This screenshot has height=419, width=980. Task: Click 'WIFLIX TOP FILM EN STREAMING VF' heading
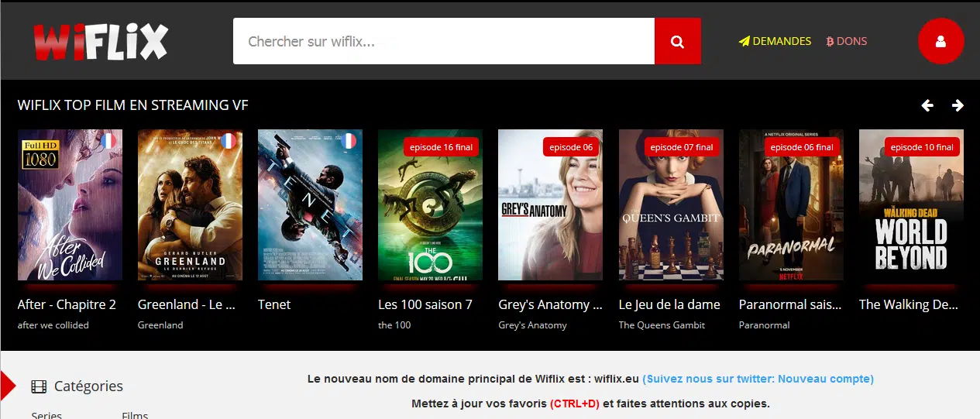coord(133,105)
